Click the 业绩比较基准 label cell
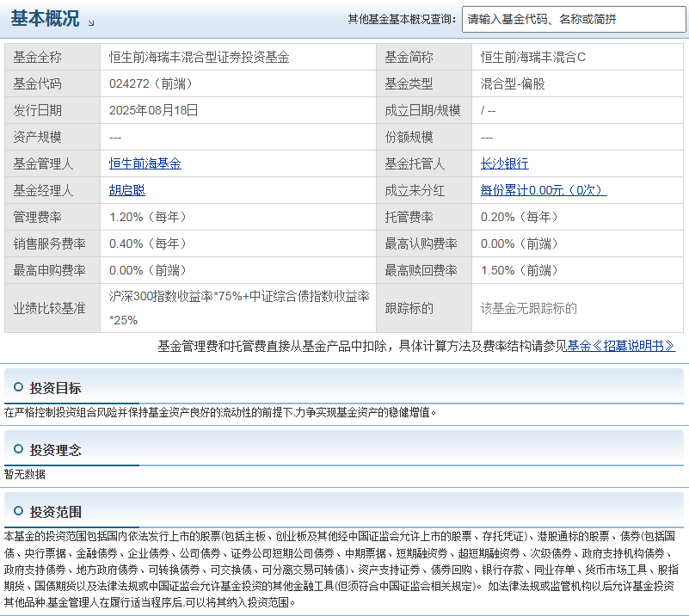Screen dimensions: 689x616 click(52, 309)
